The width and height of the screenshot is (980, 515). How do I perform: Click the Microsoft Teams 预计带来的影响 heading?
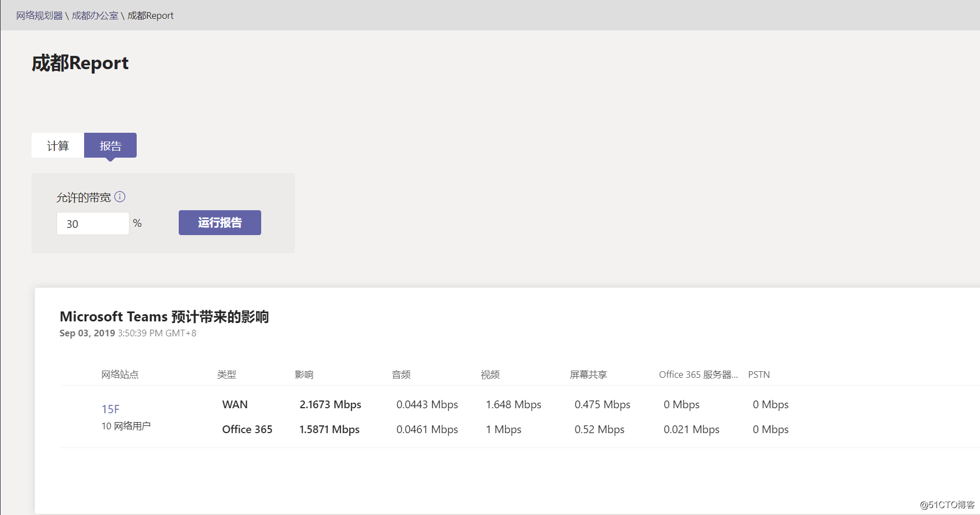coord(164,316)
